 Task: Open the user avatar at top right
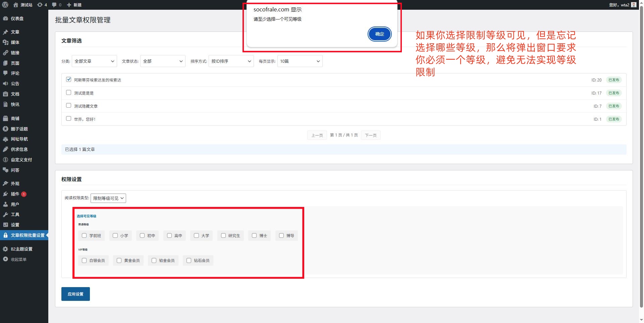(634, 5)
